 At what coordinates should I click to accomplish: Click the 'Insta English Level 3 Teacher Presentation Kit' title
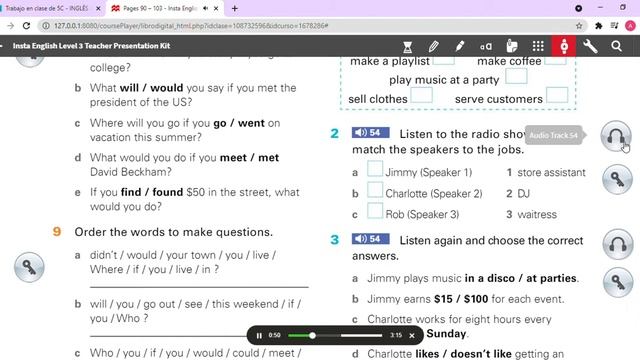91,46
